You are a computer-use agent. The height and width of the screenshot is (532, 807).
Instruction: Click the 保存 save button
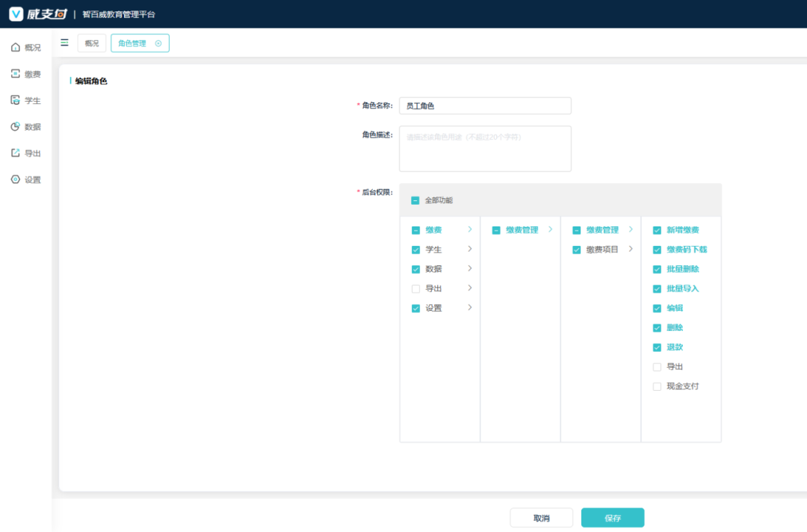tap(612, 518)
